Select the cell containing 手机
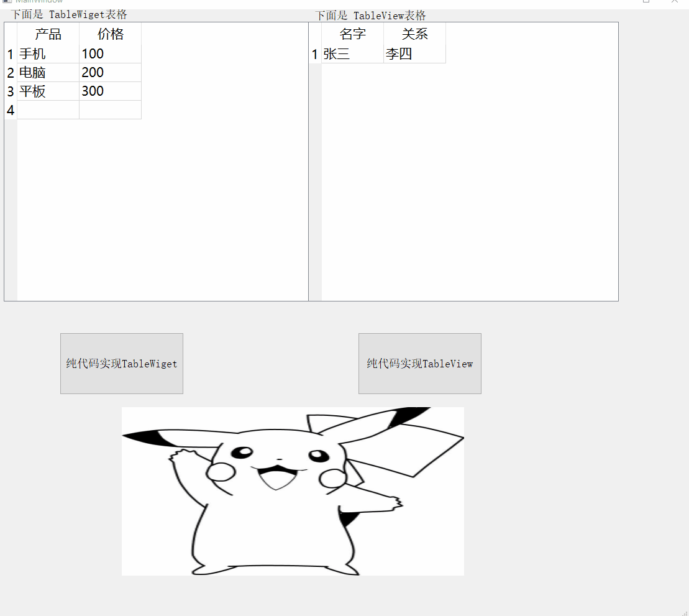 point(47,54)
